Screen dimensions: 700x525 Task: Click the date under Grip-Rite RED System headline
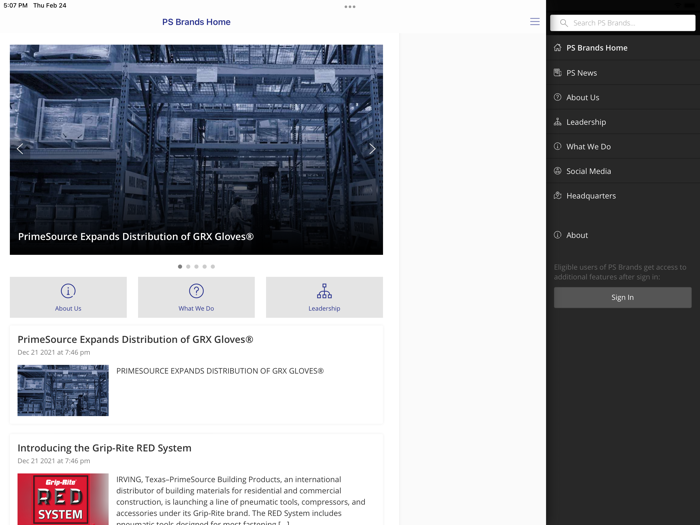click(x=54, y=461)
